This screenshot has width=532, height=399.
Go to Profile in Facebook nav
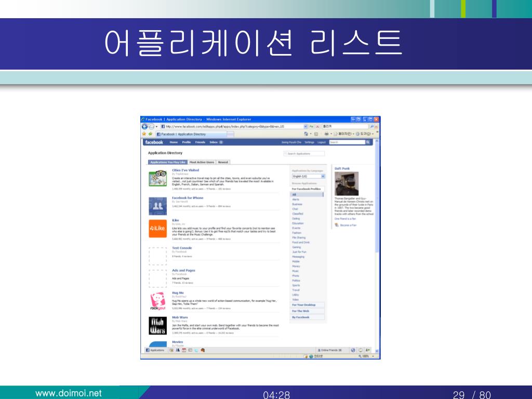click(x=187, y=142)
